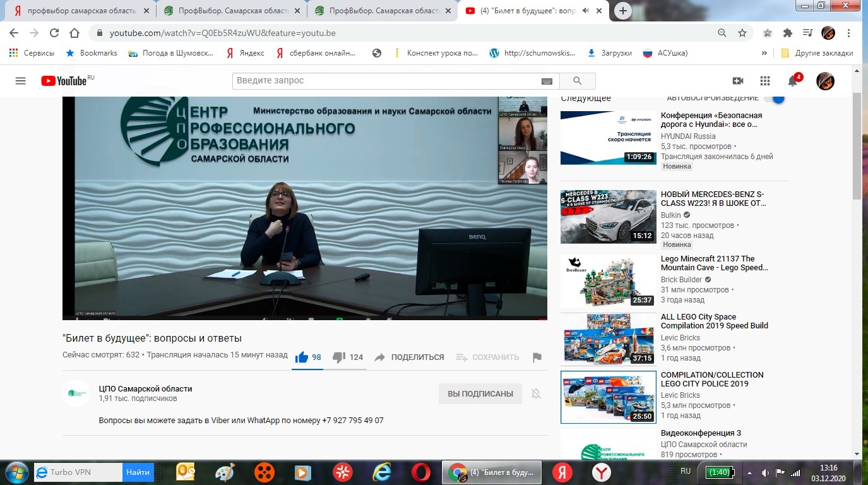Click ПОДЕЛИТЬСЯ share button
The width and height of the screenshot is (868, 485).
(409, 357)
